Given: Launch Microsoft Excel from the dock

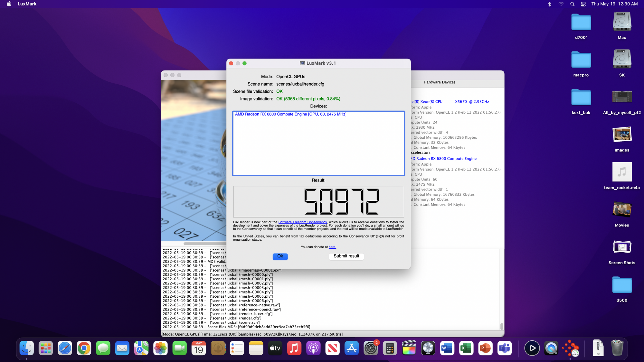Looking at the screenshot, I should point(466,348).
